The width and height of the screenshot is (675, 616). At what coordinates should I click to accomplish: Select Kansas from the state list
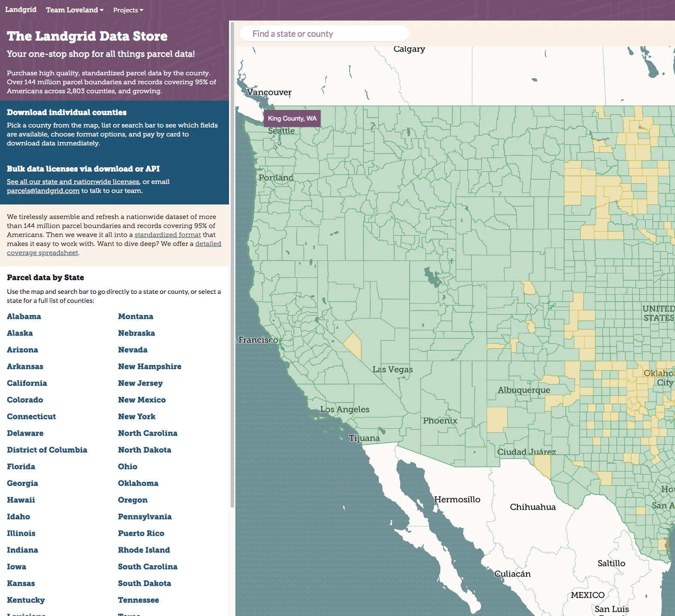click(21, 583)
